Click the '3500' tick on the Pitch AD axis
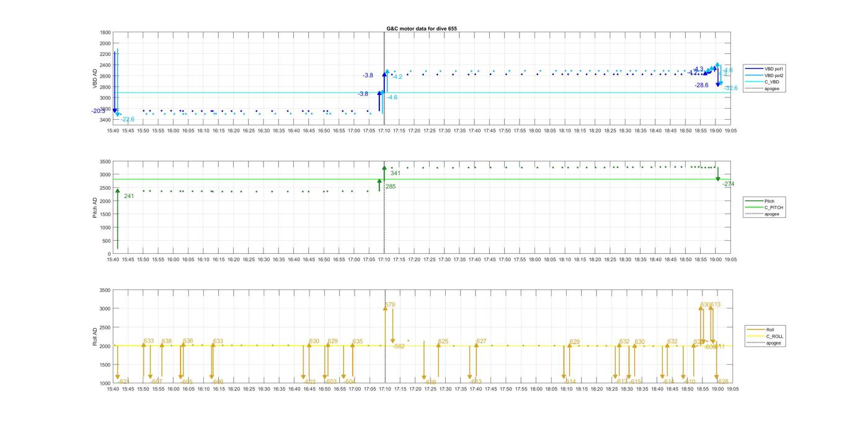 (105, 161)
